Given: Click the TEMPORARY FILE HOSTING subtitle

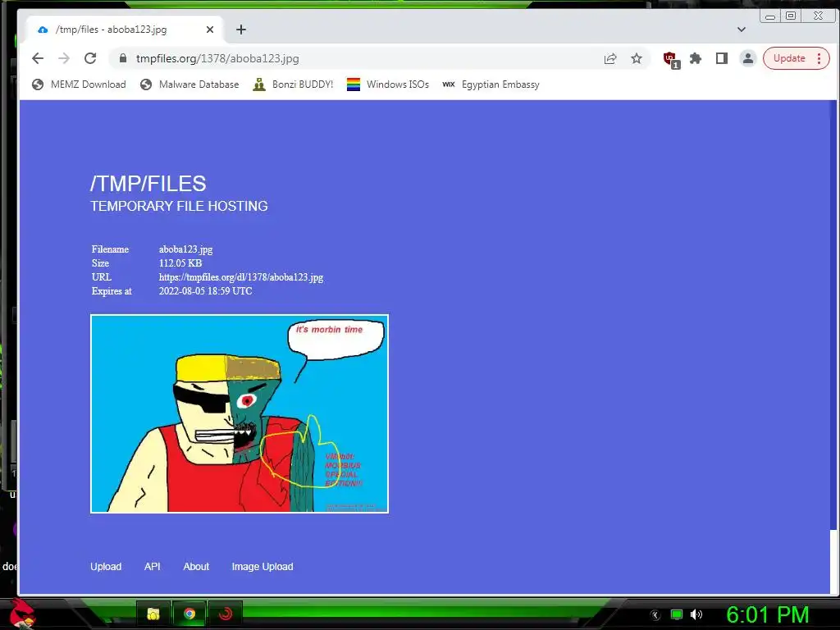Looking at the screenshot, I should pyautogui.click(x=179, y=206).
